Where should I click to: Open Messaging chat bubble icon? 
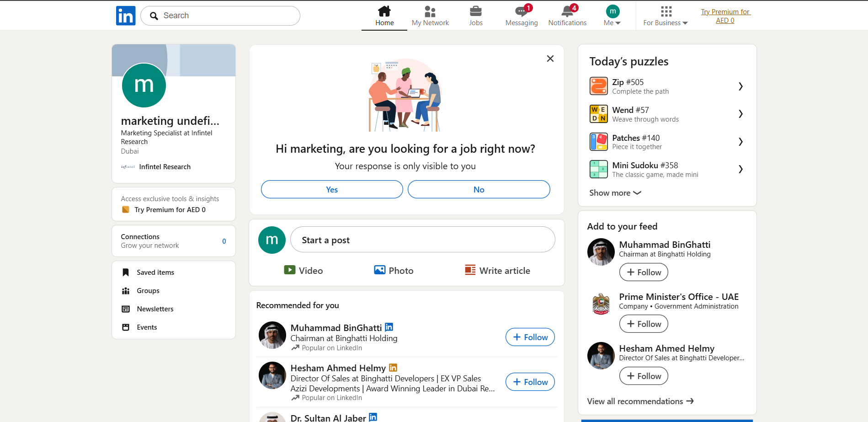522,11
